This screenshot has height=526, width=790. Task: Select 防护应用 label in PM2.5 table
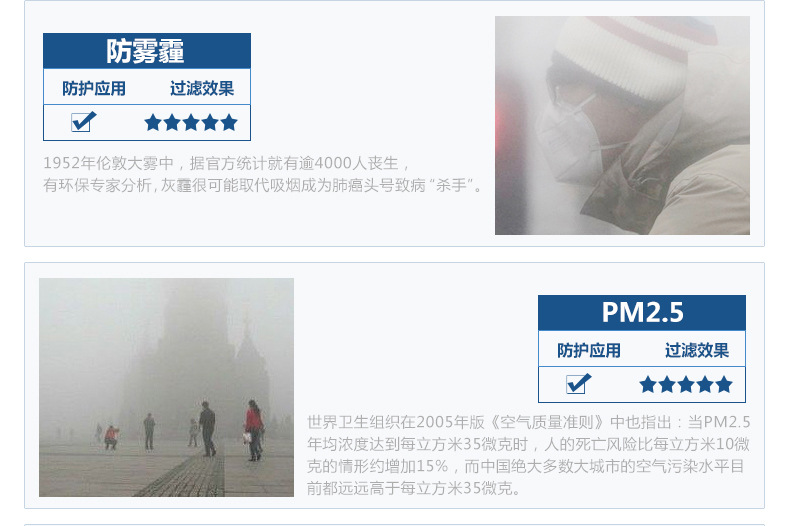(588, 351)
